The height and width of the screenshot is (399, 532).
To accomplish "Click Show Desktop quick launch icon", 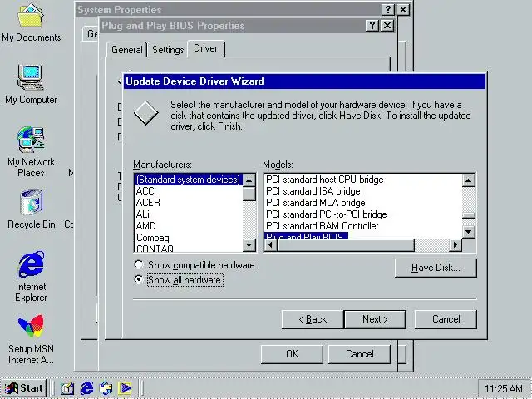I will coord(66,388).
